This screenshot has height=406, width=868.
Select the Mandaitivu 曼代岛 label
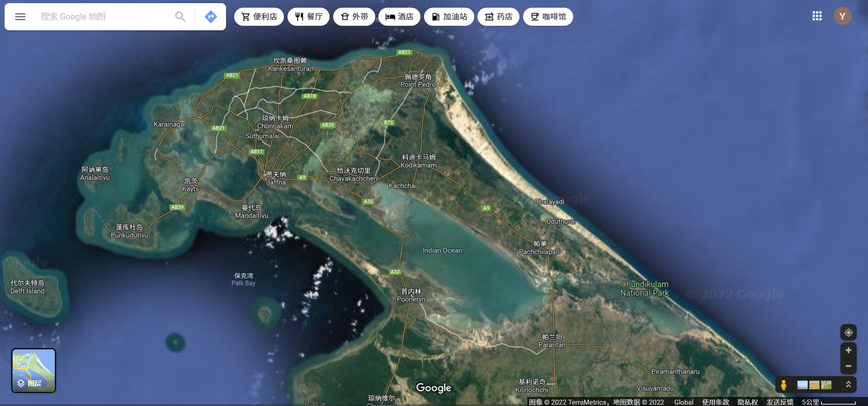252,212
